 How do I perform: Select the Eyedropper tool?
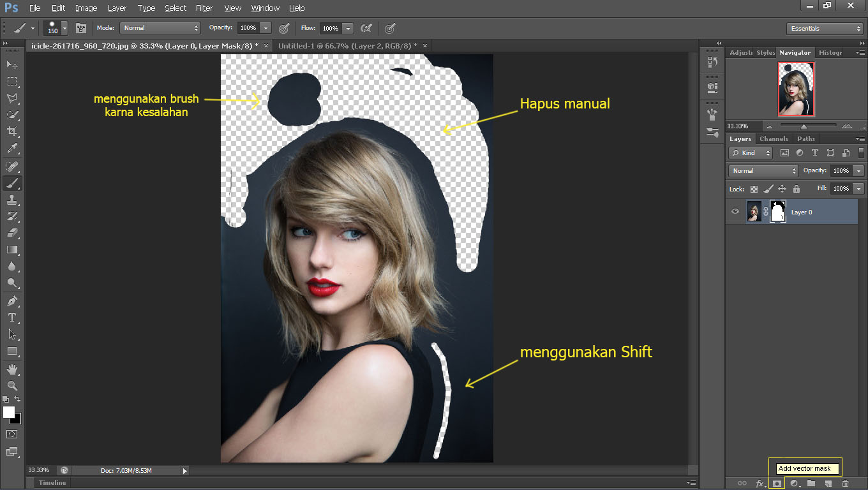point(12,148)
